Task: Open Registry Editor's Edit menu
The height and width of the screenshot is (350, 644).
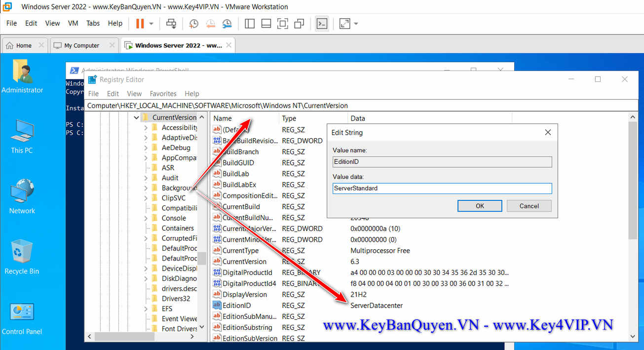Action: coord(113,93)
